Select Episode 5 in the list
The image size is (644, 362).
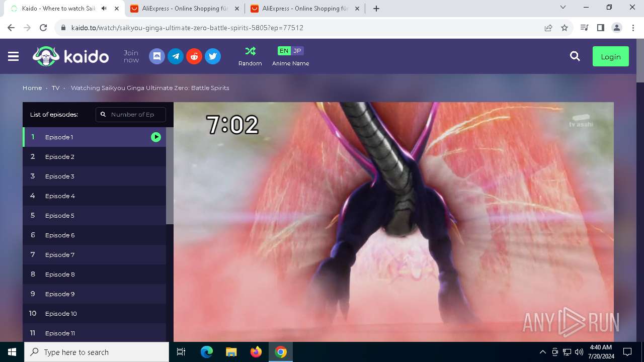[94, 216]
